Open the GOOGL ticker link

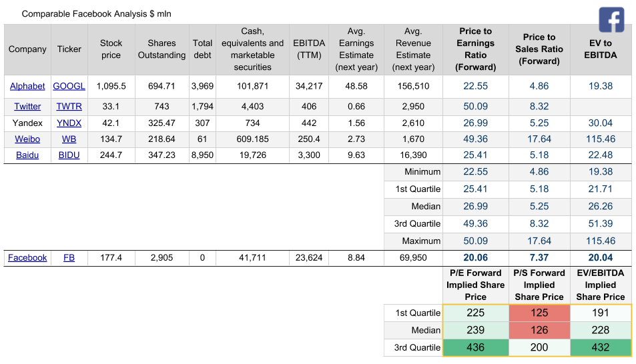pos(69,86)
